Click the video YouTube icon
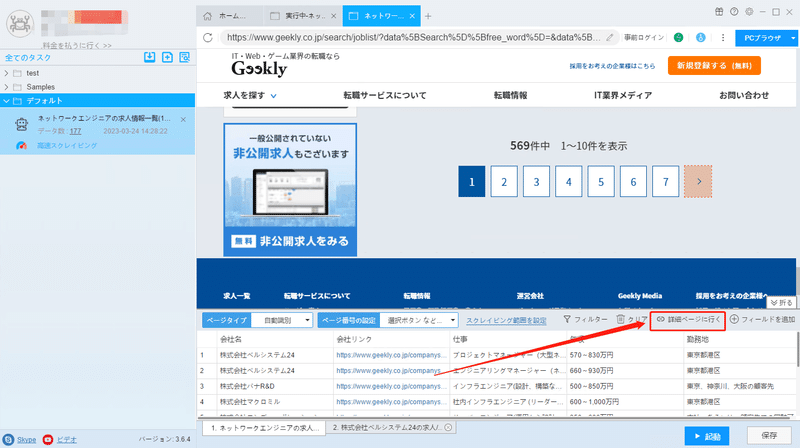Viewport: 800px width, 448px height. [48, 439]
